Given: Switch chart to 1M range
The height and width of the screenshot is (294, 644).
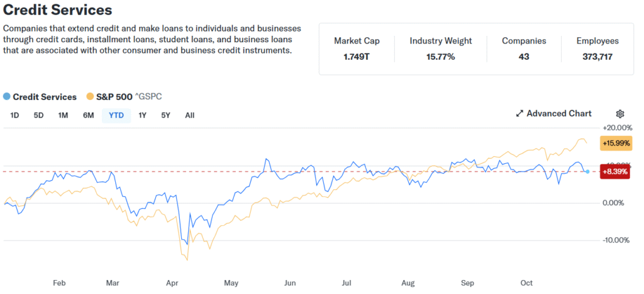Looking at the screenshot, I should [x=63, y=115].
